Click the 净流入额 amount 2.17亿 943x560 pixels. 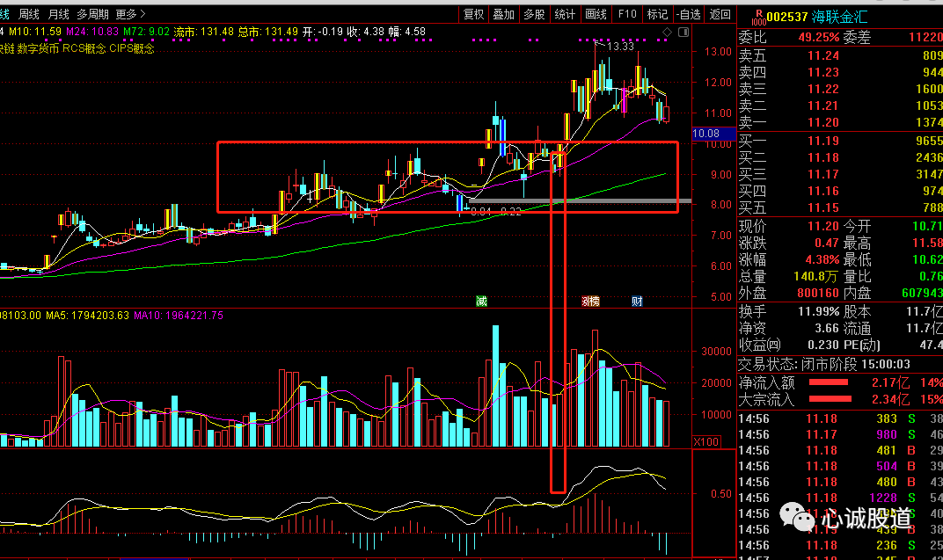[x=893, y=382]
